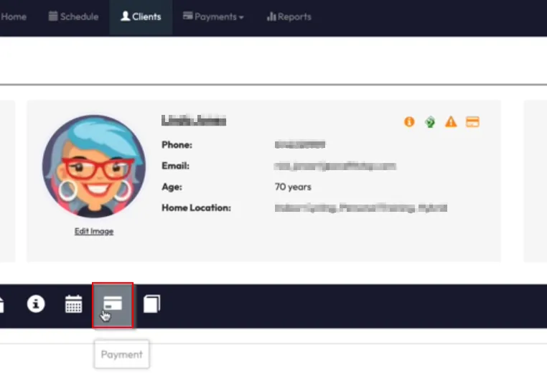Open the Payment tab icon
This screenshot has height=392, width=547.
(x=113, y=304)
